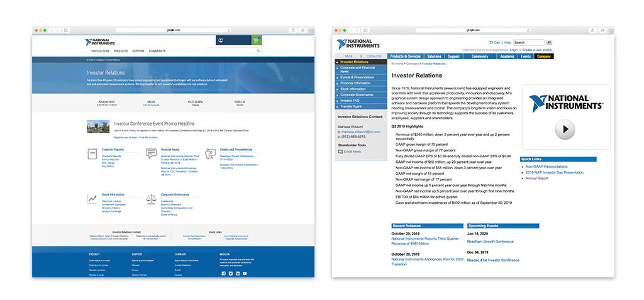Select the Events tab in right window
The width and height of the screenshot is (644, 300).
tap(526, 57)
